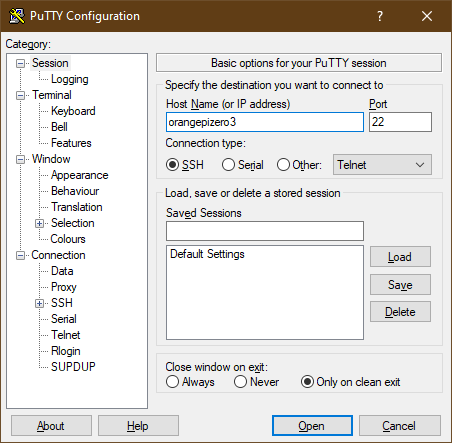
Task: Open the Serial category in tree
Action: pos(64,319)
